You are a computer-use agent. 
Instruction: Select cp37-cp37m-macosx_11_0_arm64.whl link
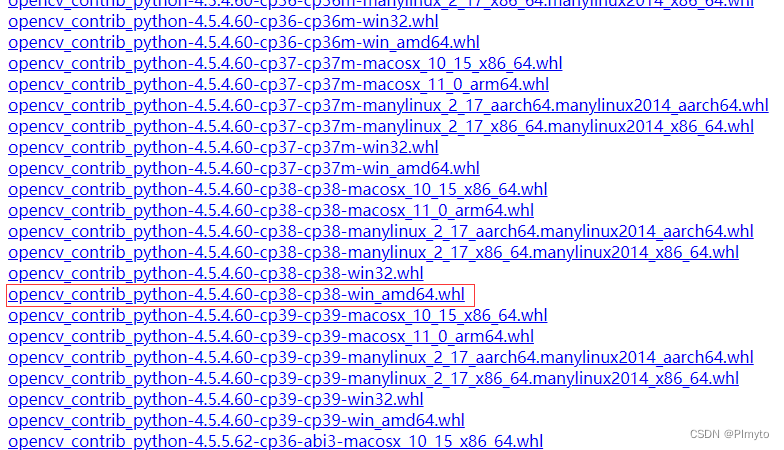click(278, 84)
